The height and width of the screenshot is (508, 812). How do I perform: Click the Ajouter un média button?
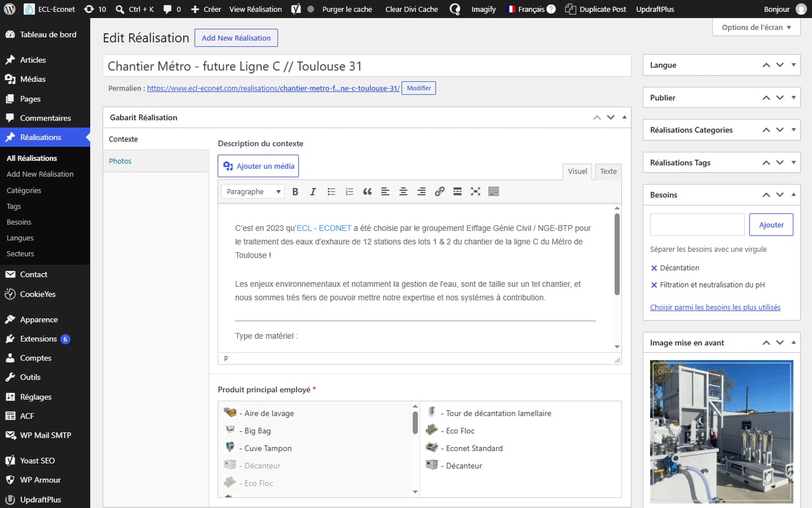pos(258,166)
